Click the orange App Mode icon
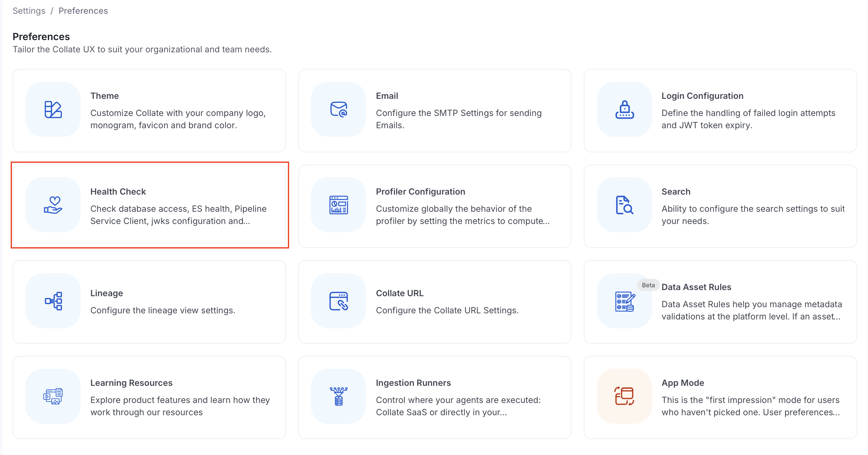 click(625, 396)
